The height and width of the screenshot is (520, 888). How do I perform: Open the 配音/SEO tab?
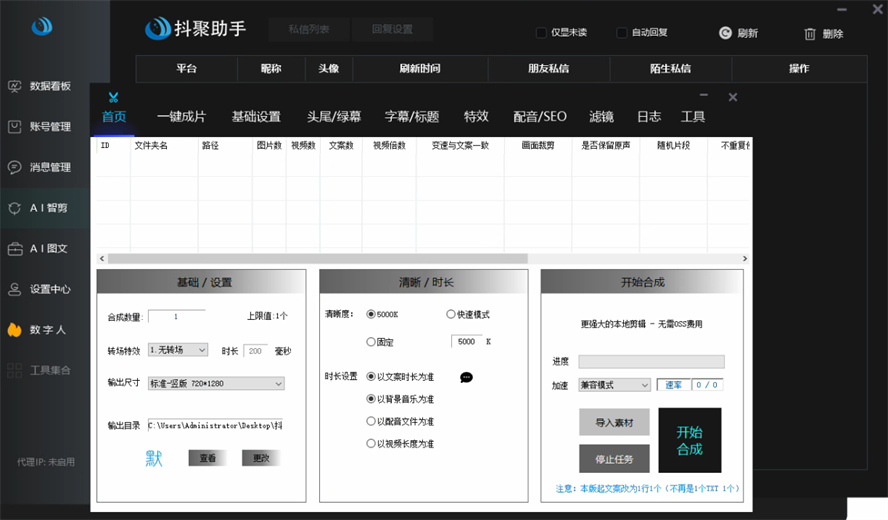[540, 117]
